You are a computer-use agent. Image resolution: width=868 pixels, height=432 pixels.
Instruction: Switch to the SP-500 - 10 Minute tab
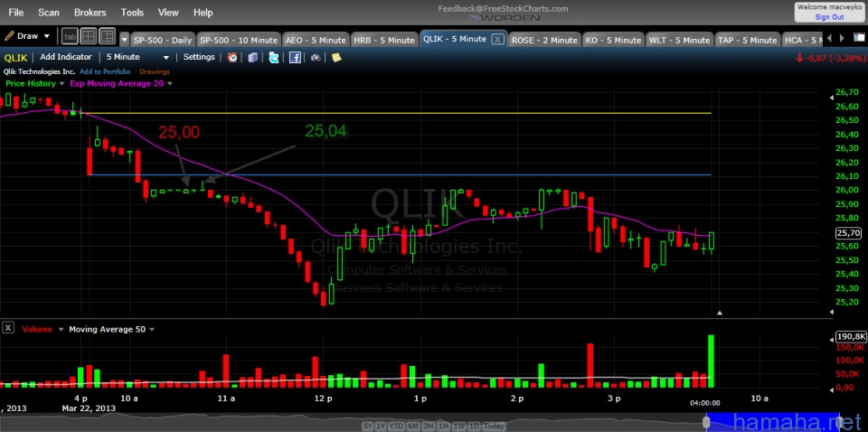[239, 40]
